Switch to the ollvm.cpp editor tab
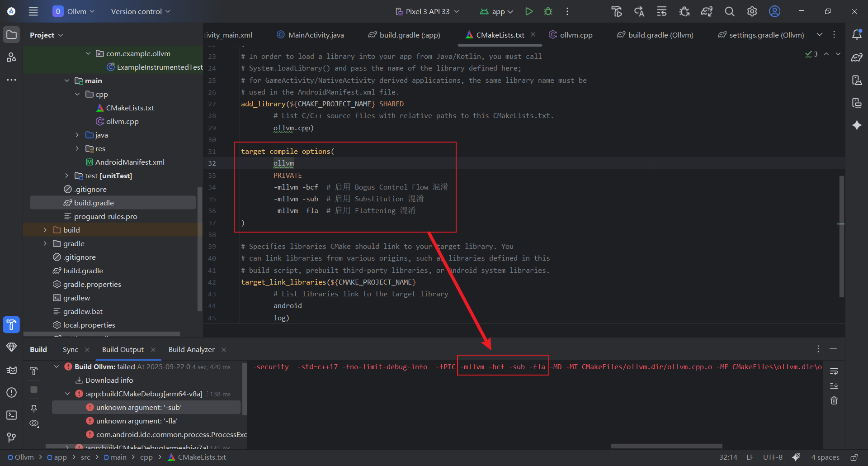The width and height of the screenshot is (868, 466). pyautogui.click(x=576, y=35)
